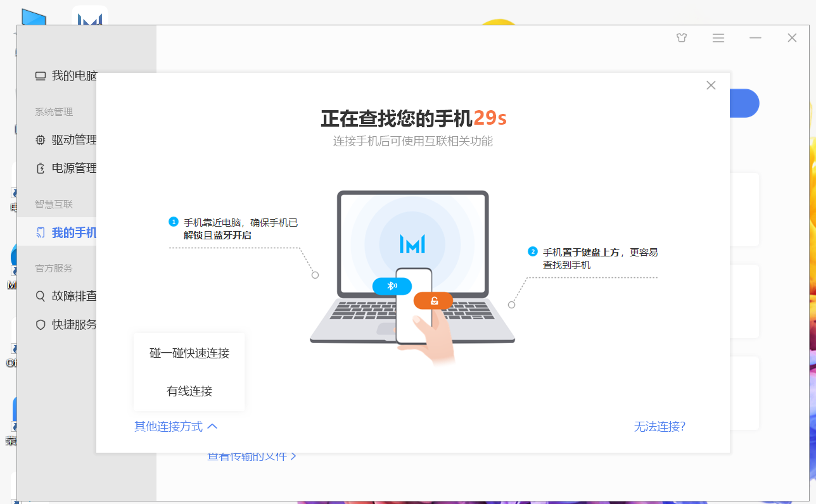
Task: Click the 快捷服务 shield icon
Action: tap(41, 325)
